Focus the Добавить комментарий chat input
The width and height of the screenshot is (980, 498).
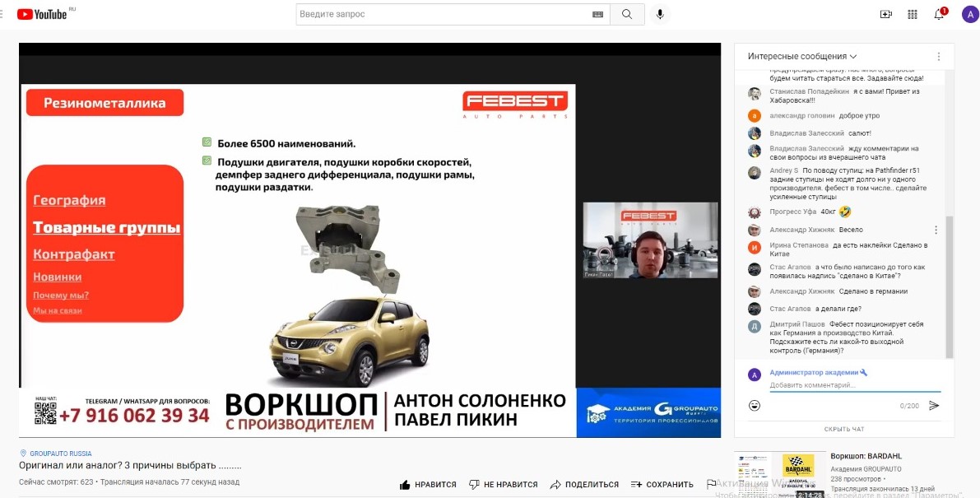coord(854,385)
